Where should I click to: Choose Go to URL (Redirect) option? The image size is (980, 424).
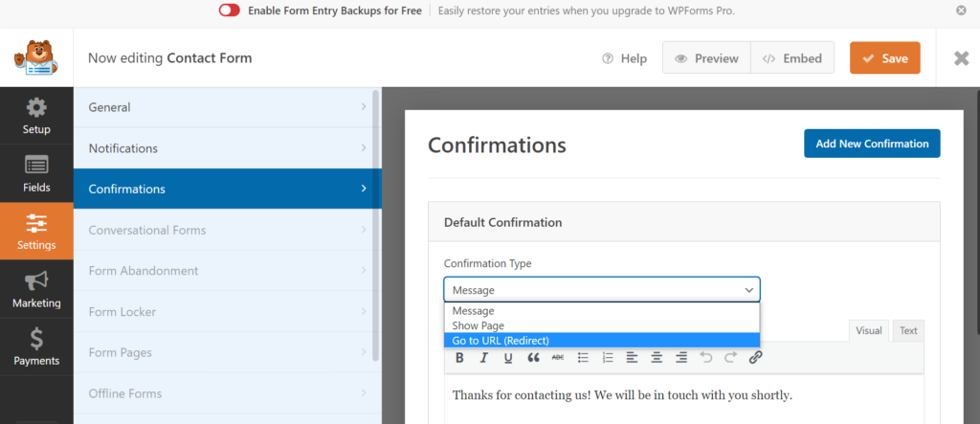602,341
